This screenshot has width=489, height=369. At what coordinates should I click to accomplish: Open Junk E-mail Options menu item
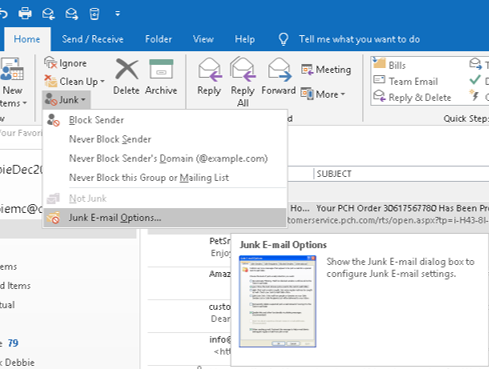pyautogui.click(x=165, y=218)
